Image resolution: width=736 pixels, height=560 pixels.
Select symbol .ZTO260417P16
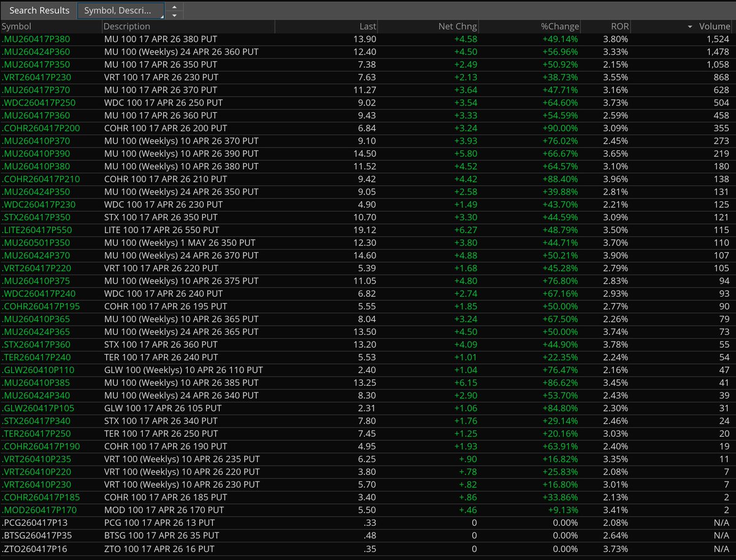pyautogui.click(x=34, y=548)
